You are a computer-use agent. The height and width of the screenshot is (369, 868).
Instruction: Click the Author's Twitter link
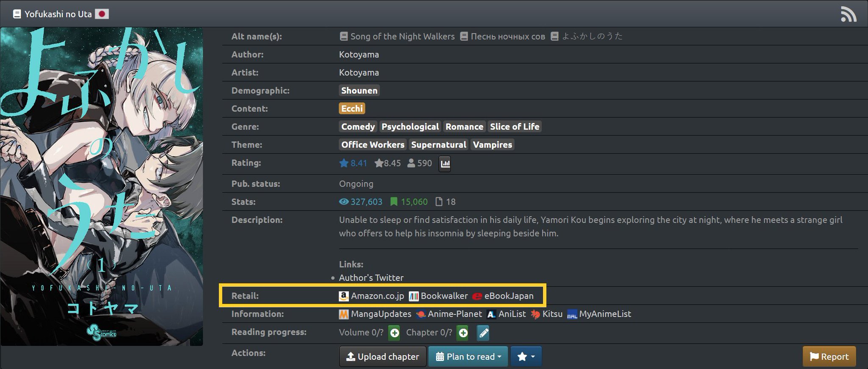tap(371, 278)
